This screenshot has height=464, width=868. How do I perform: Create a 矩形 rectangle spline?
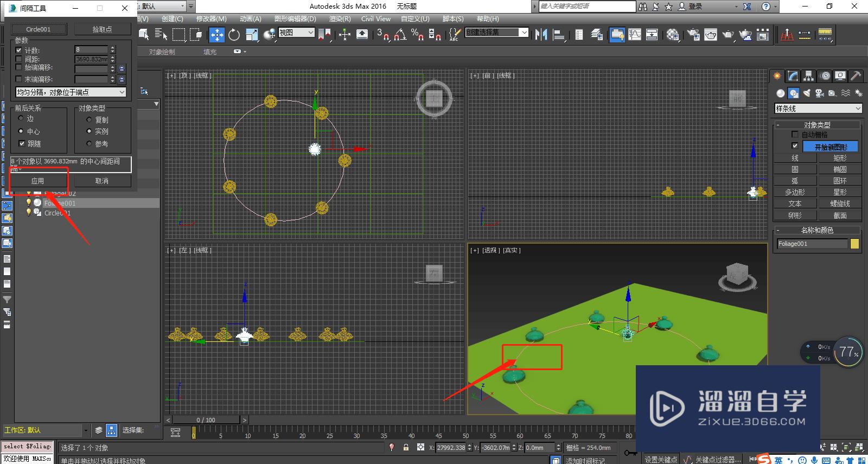tap(840, 158)
